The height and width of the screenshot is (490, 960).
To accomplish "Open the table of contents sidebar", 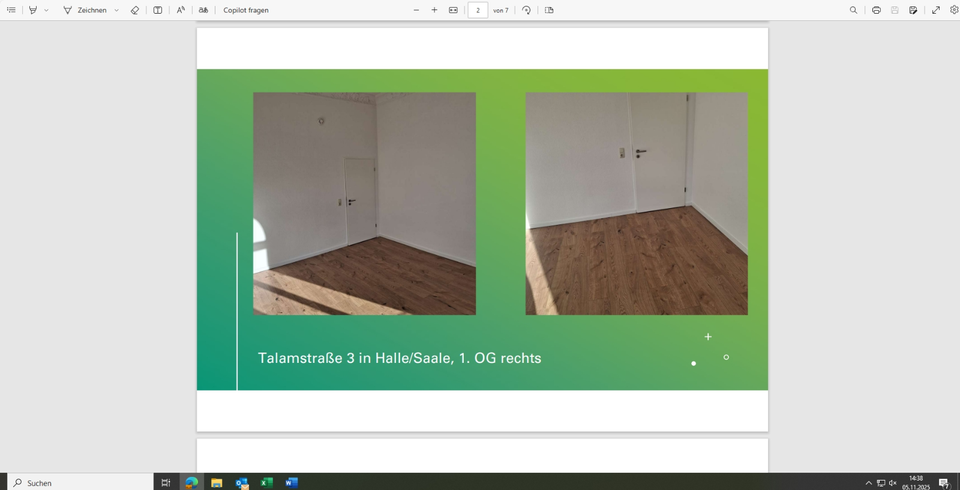I will click(11, 10).
